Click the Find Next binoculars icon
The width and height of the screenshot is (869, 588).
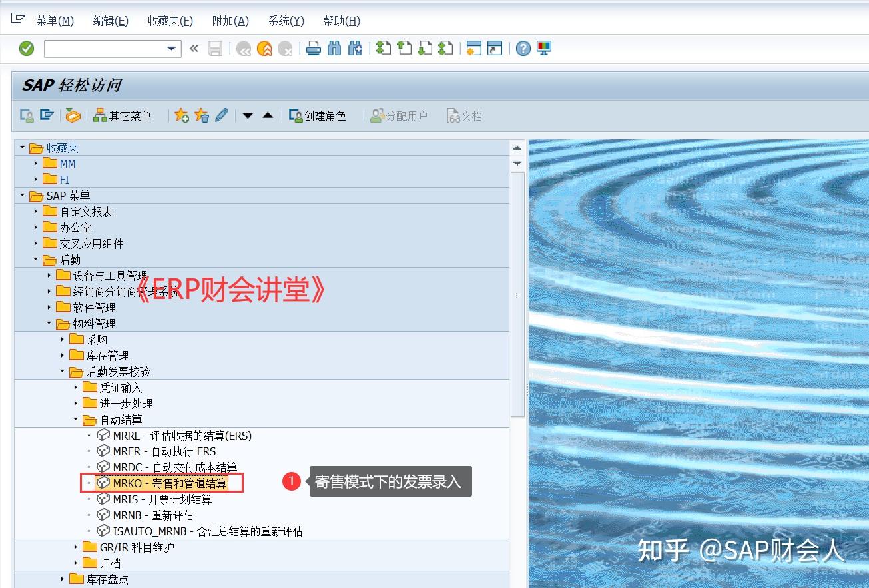tap(355, 48)
